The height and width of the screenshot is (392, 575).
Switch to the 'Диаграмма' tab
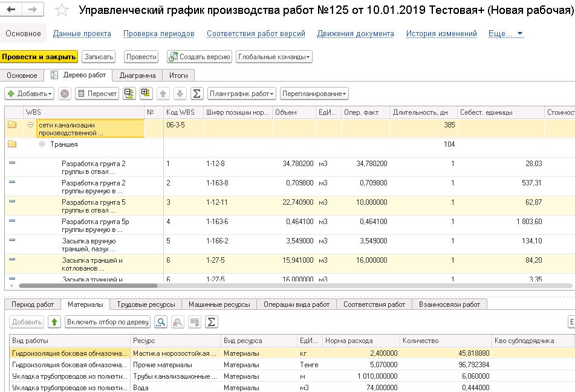(137, 76)
